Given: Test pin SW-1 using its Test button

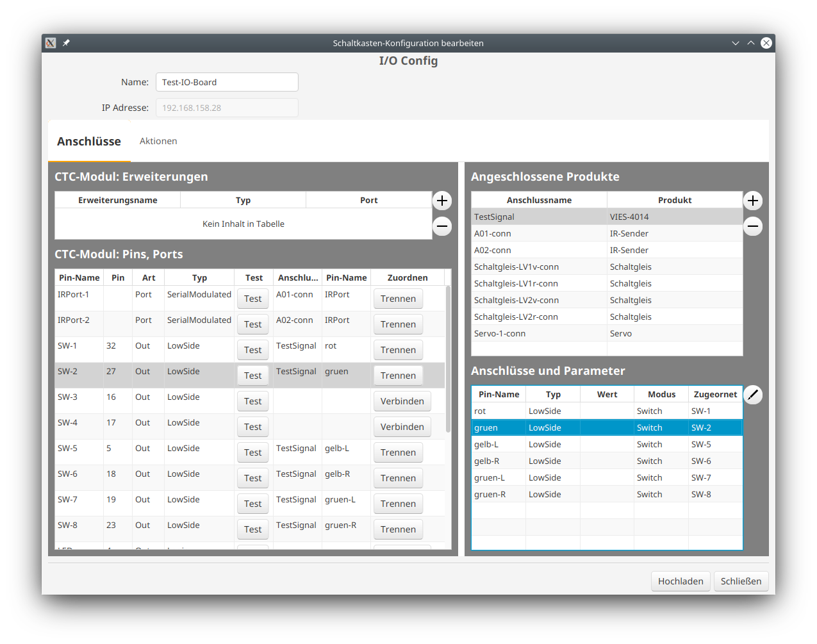Looking at the screenshot, I should (253, 350).
